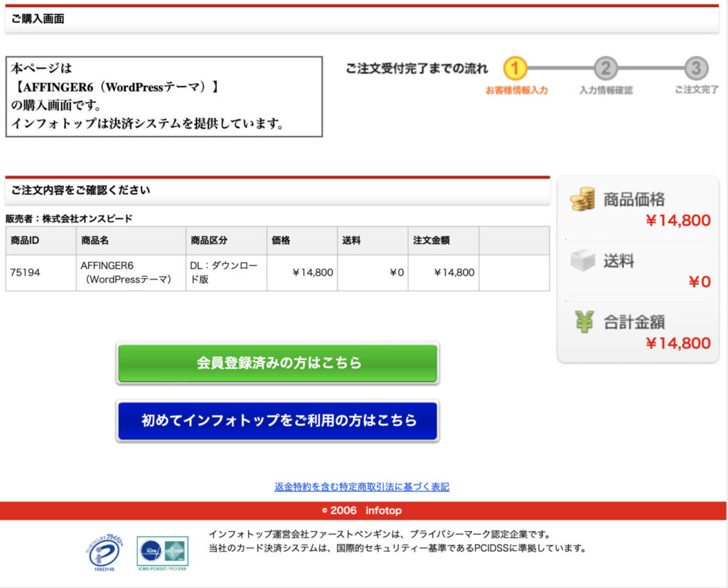The image size is (728, 588).
Task: Click the red ￥14,800 under 合計金額
Action: pyautogui.click(x=678, y=343)
